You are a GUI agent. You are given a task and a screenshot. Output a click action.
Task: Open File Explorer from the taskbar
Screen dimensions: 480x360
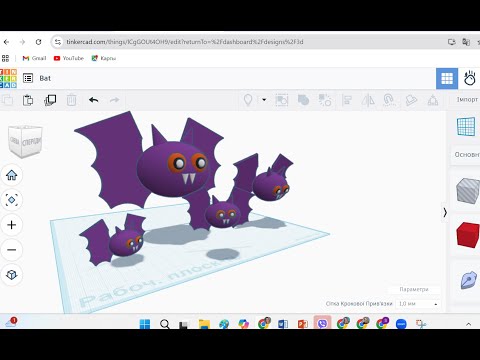click(204, 324)
